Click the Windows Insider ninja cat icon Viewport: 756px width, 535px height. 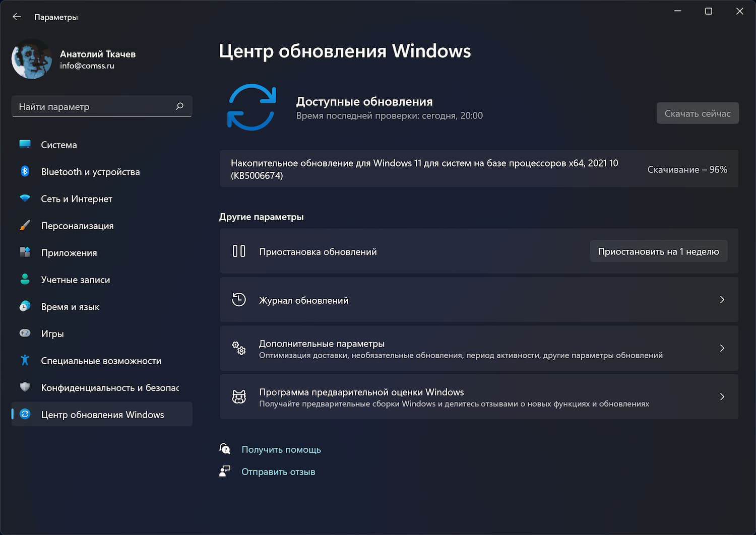tap(239, 397)
